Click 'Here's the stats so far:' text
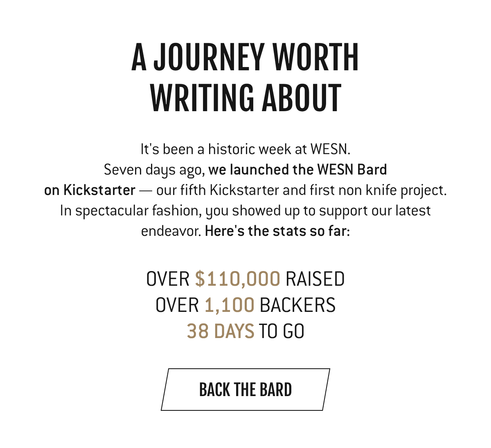The image size is (491, 448). [x=277, y=231]
